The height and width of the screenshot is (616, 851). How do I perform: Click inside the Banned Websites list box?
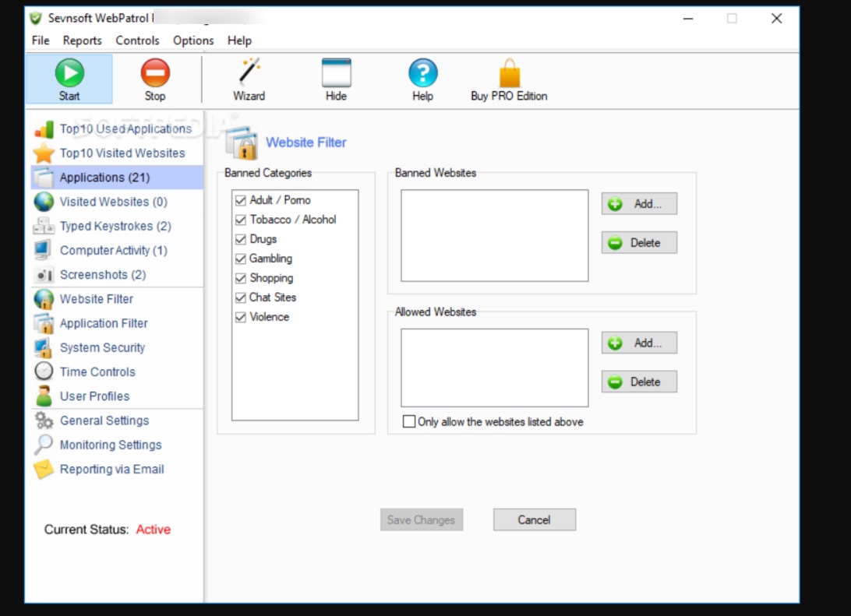[494, 235]
